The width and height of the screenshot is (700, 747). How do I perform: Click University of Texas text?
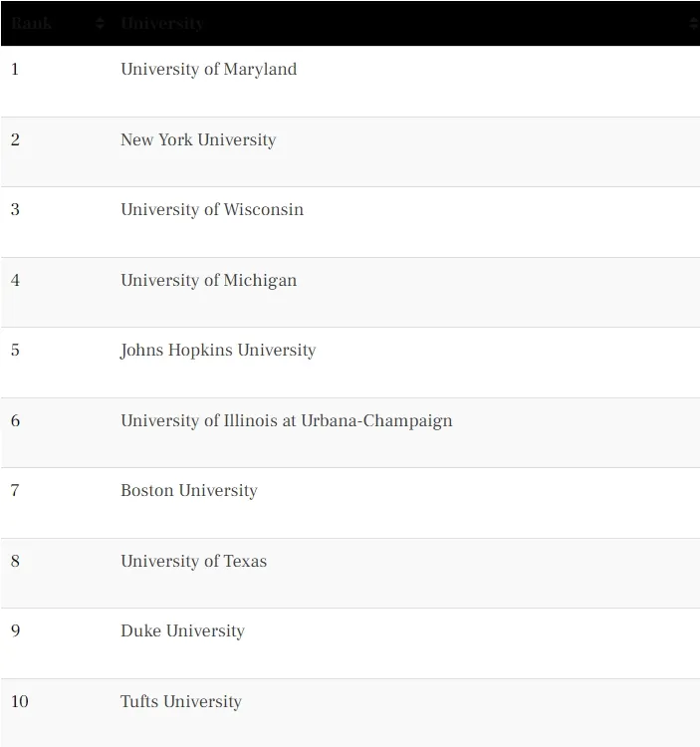[x=193, y=561]
